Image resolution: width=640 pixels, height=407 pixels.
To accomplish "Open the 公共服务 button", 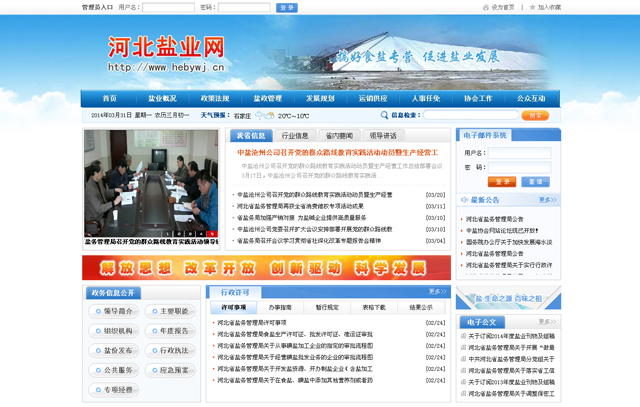I will click(113, 370).
